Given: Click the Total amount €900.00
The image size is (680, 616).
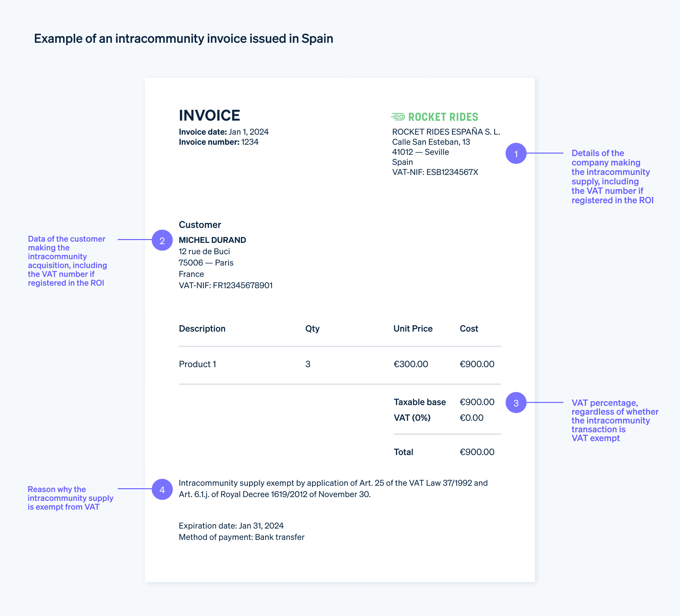Looking at the screenshot, I should coord(477,452).
